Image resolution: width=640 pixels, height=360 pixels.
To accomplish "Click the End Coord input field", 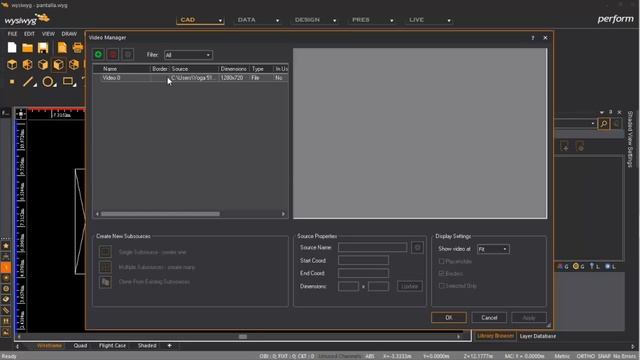I will [x=363, y=273].
